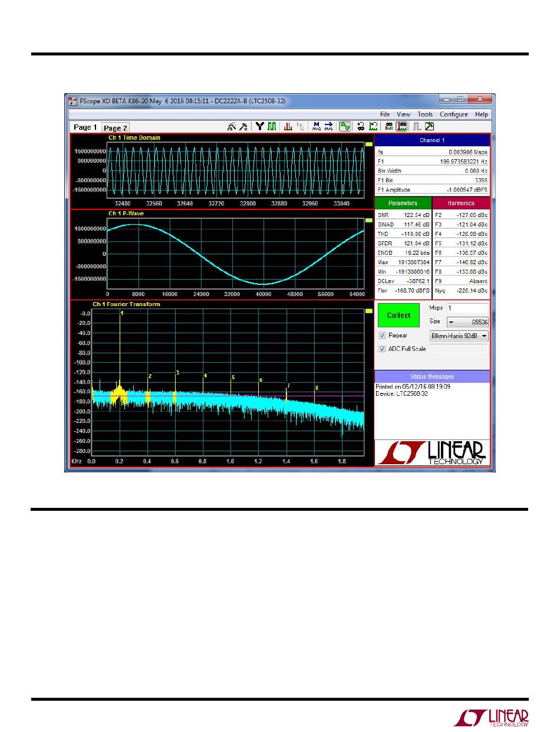
Task: Click the Harmonics header button
Action: tap(461, 203)
